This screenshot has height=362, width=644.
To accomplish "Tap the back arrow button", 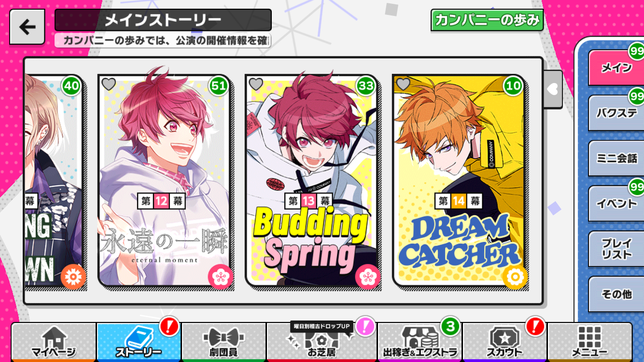I will point(27,27).
